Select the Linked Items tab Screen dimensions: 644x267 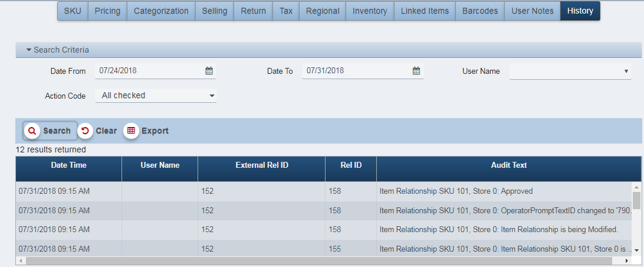pyautogui.click(x=425, y=11)
